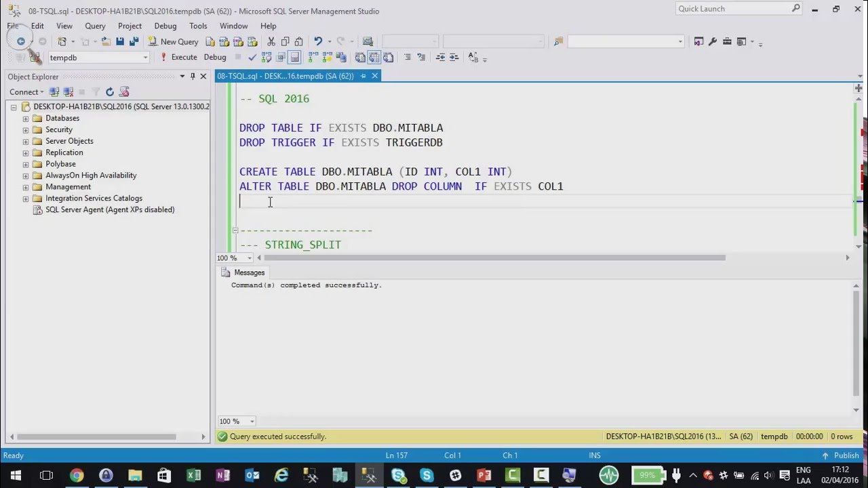Click the Paste icon in the toolbar
The height and width of the screenshot is (488, 868).
click(298, 41)
